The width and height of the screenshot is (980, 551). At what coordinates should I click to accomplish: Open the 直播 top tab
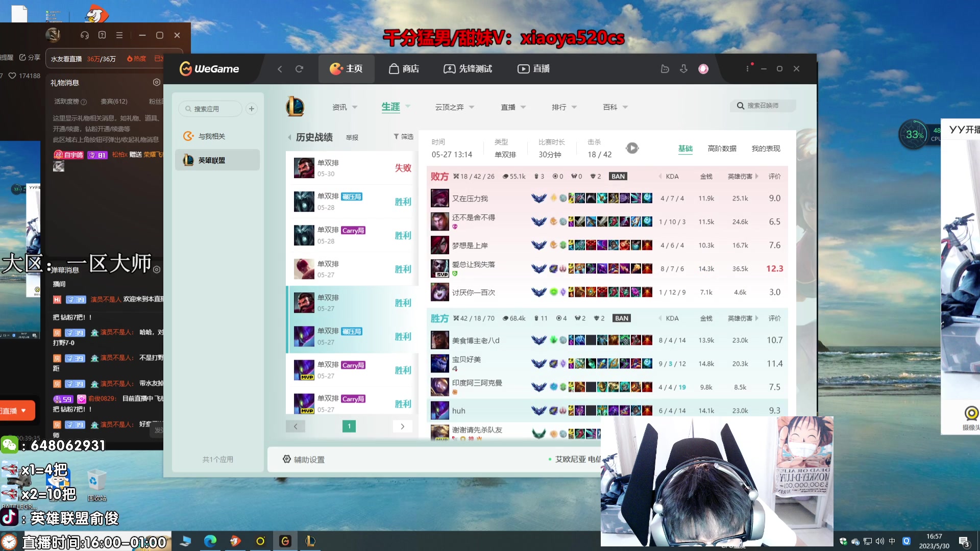pos(533,68)
